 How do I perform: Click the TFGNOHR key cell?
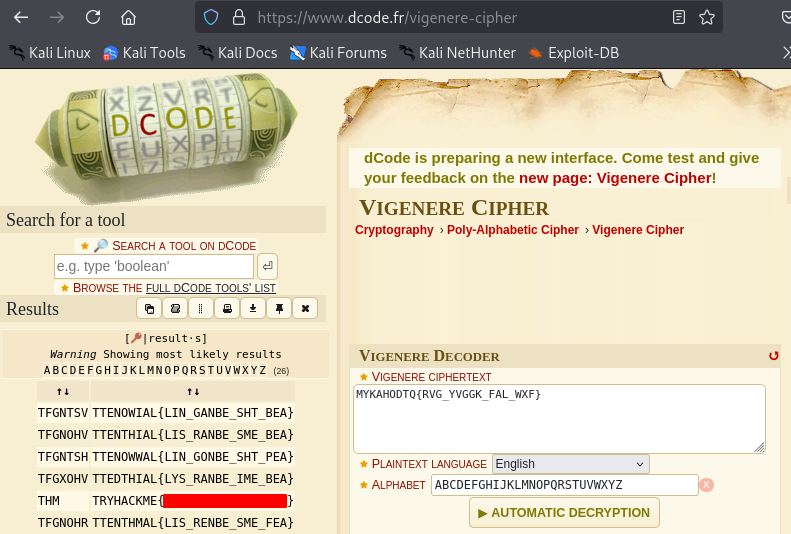pyautogui.click(x=63, y=522)
